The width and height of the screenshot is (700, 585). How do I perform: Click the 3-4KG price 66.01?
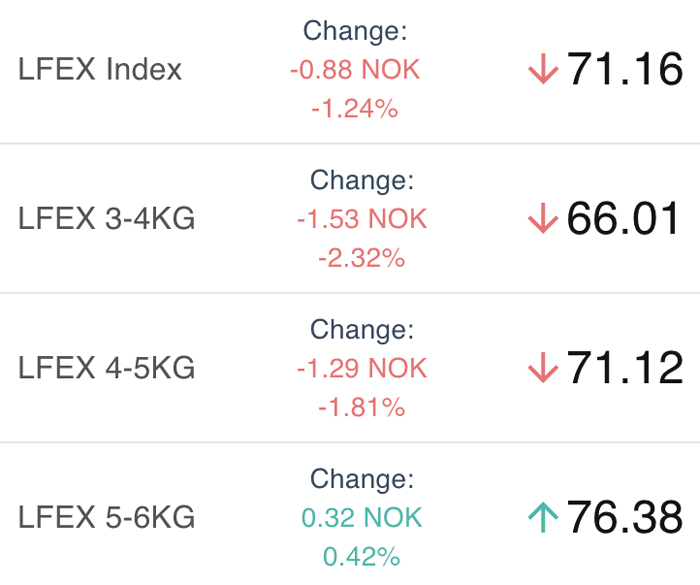[625, 219]
